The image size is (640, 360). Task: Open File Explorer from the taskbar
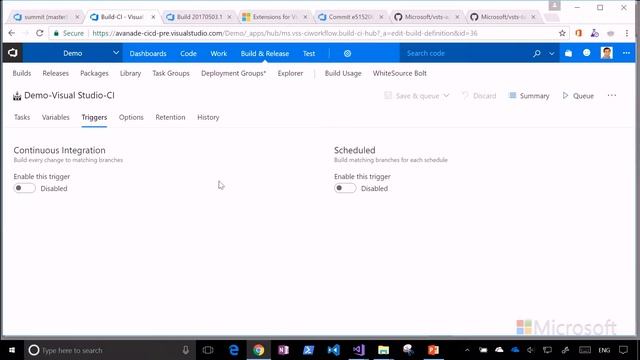(383, 350)
